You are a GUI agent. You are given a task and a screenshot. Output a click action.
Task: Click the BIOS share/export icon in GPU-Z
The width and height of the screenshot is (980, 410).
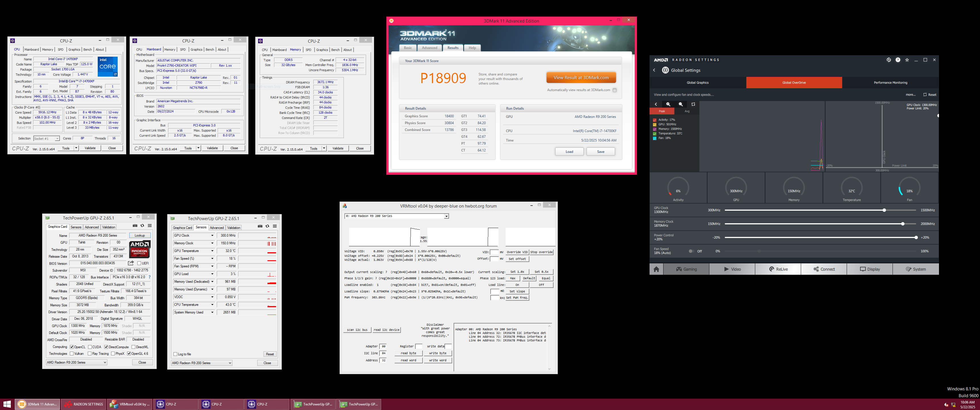[x=131, y=263]
